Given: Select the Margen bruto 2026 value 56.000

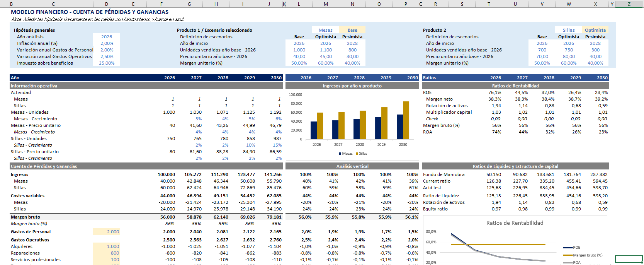Looking at the screenshot, I should point(168,217).
